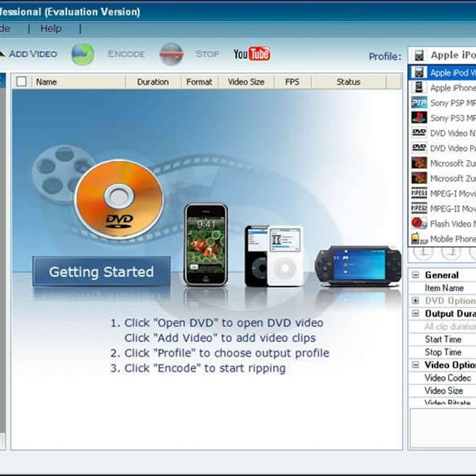Select the Start Time property row
The image size is (476, 476).
(443, 339)
